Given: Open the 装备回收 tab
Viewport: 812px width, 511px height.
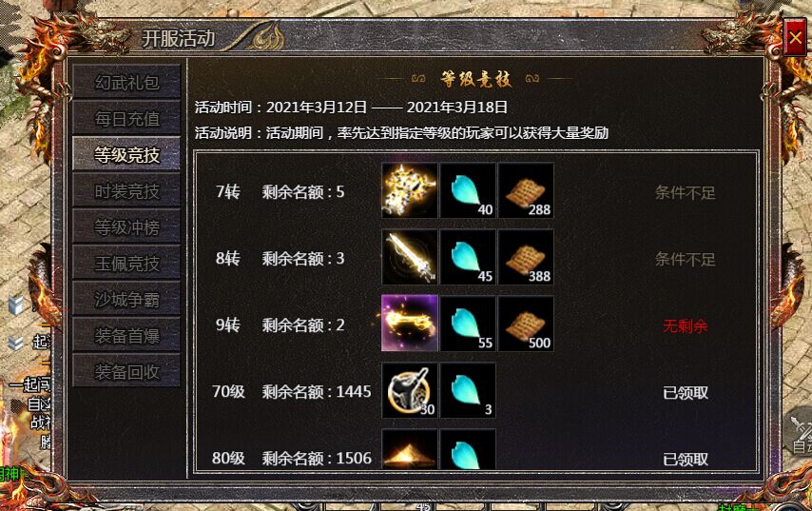Looking at the screenshot, I should click(x=126, y=371).
